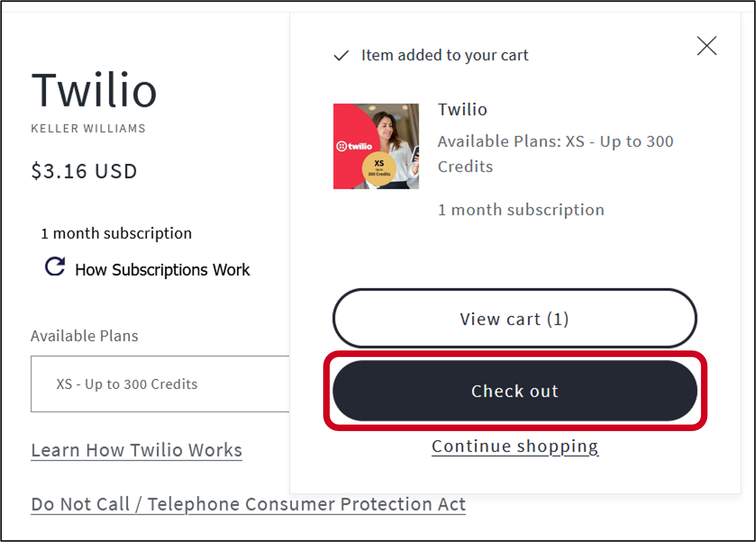This screenshot has width=756, height=542.
Task: Expand the plan selector under Available Plans
Action: click(159, 384)
